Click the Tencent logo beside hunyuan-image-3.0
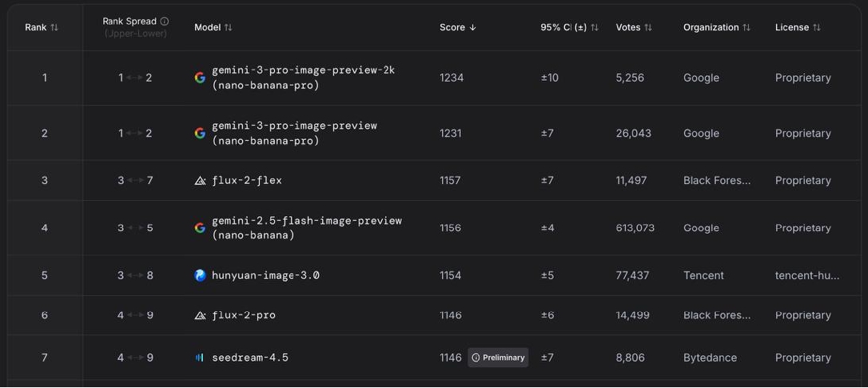Image resolution: width=868 pixels, height=388 pixels. coord(200,275)
